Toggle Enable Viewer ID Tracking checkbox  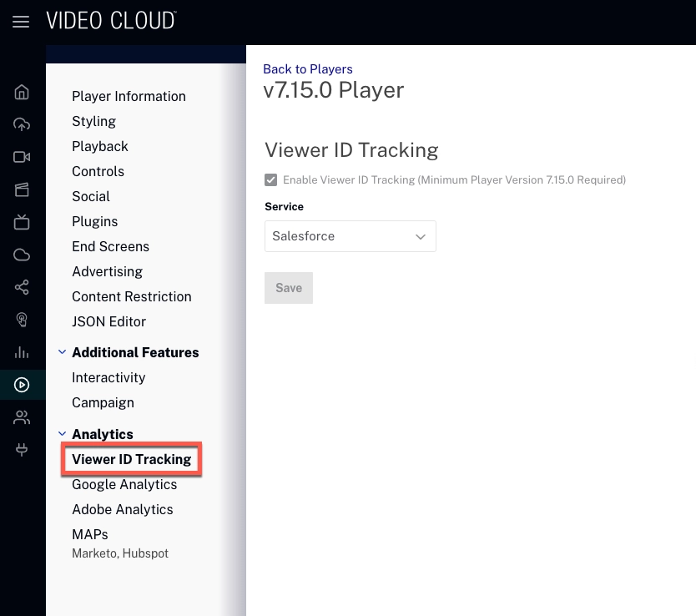(x=271, y=180)
